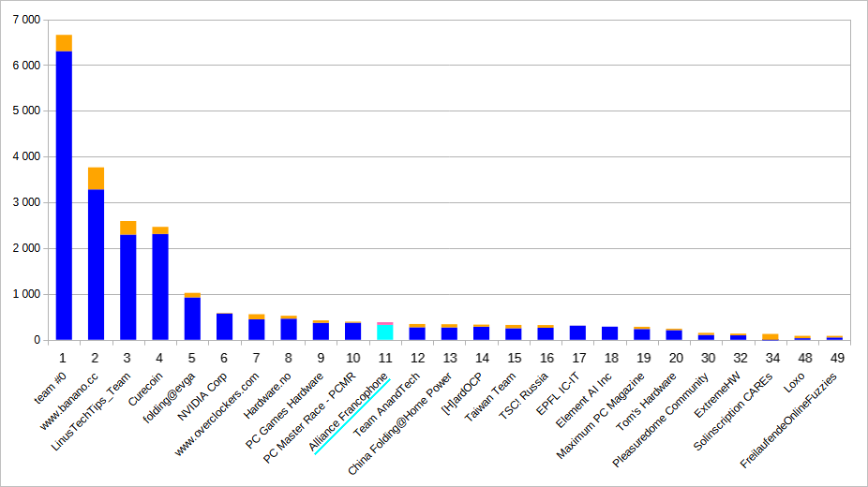Image resolution: width=868 pixels, height=487 pixels.
Task: Click the blue Curecoin bar at rank 4
Action: coord(160,287)
